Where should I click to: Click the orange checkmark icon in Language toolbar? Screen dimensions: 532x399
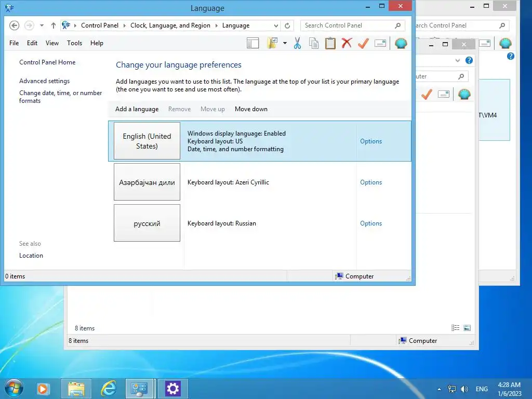coord(363,43)
